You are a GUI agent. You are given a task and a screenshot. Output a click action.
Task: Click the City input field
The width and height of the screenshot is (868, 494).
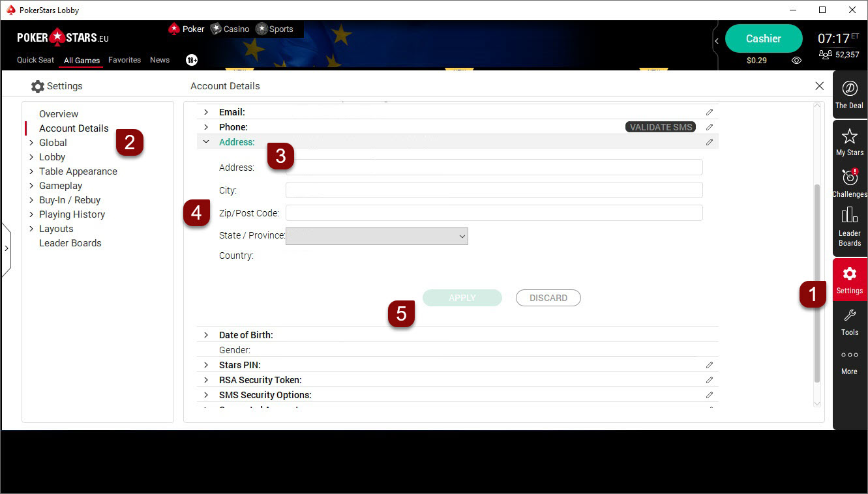494,190
